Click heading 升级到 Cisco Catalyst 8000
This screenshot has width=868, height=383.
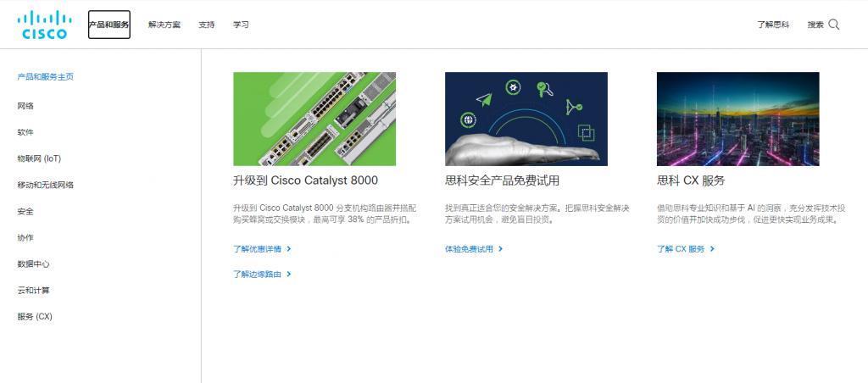coord(305,180)
